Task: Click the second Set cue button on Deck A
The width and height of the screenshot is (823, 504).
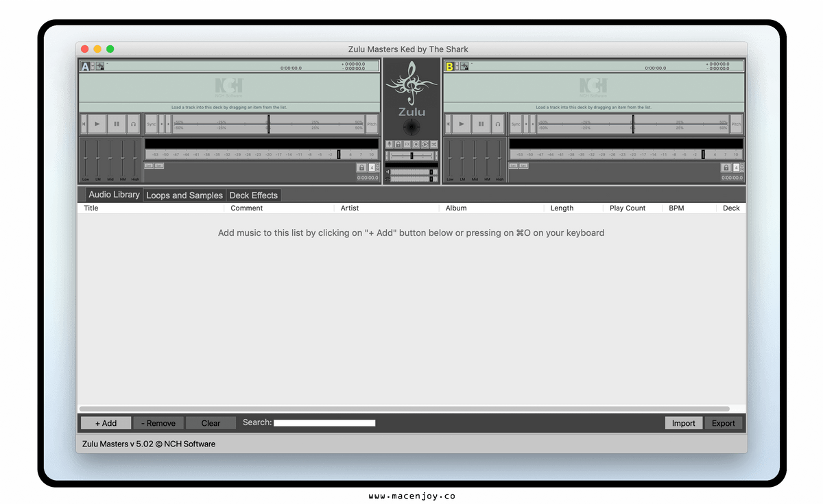Action: tap(159, 166)
